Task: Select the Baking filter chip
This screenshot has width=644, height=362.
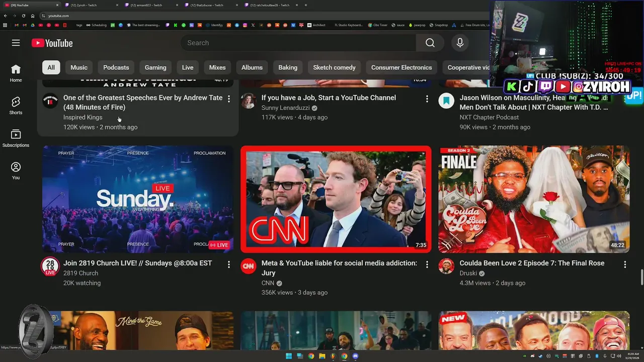Action: point(288,67)
